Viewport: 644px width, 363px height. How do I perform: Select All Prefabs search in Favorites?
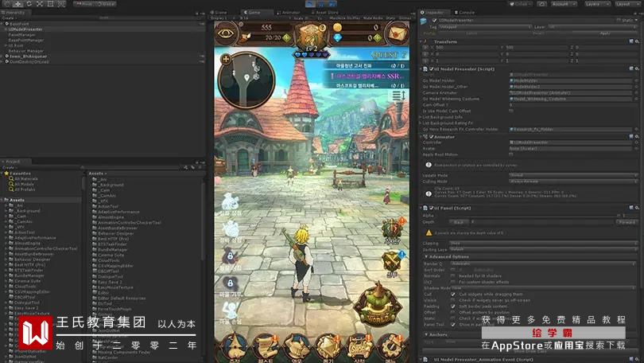point(25,189)
